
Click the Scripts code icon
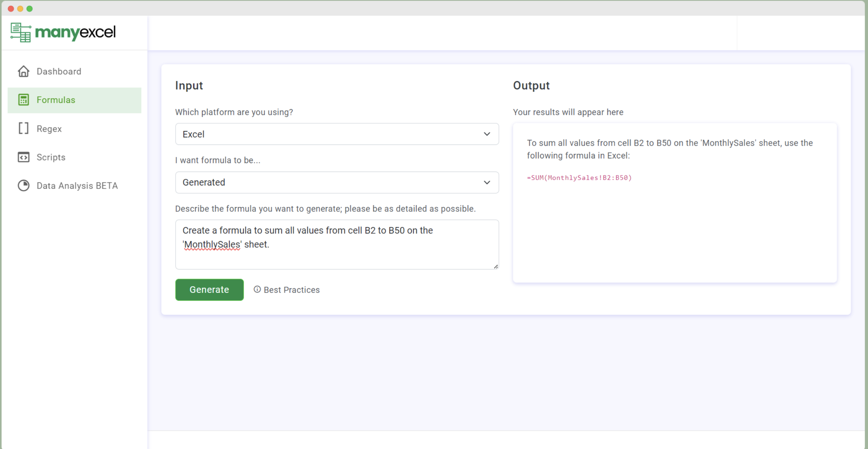click(24, 157)
